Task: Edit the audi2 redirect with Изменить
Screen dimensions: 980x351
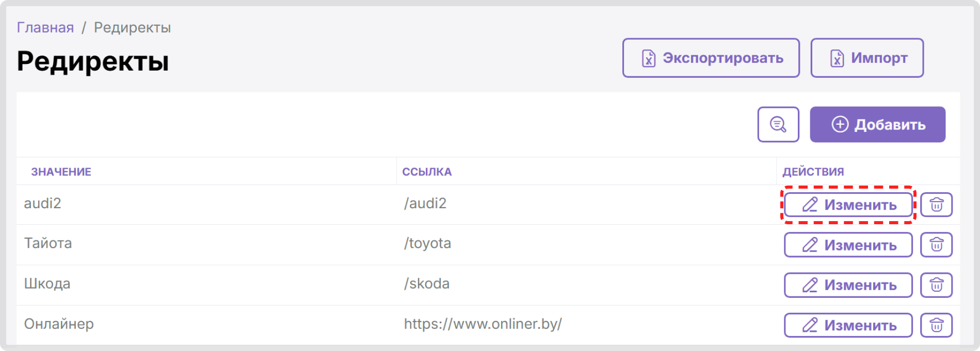Action: [x=848, y=205]
